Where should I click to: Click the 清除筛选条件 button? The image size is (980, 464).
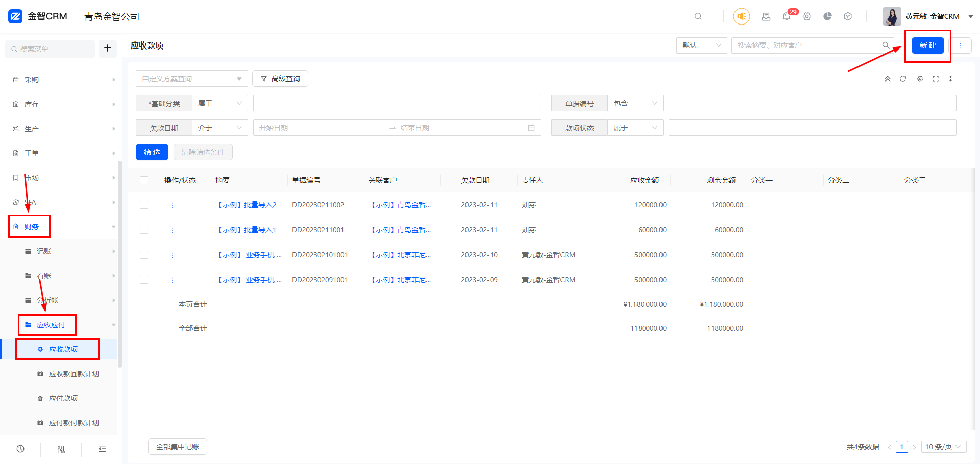click(203, 152)
